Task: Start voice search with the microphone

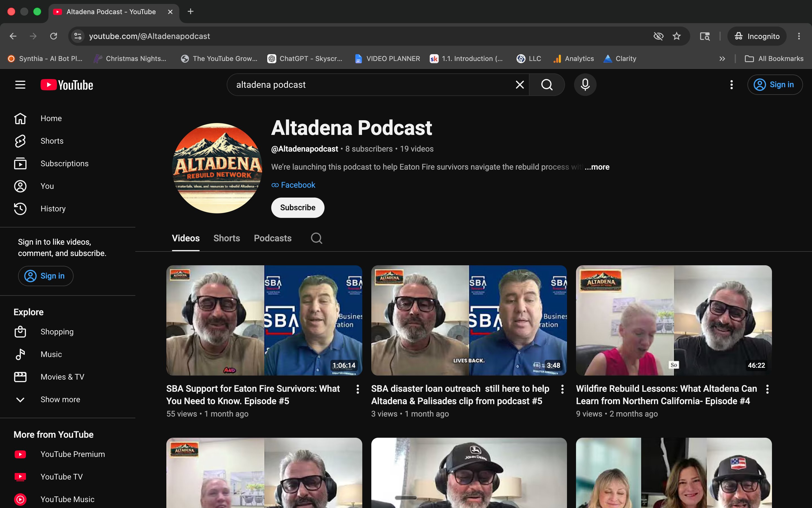Action: (x=585, y=85)
